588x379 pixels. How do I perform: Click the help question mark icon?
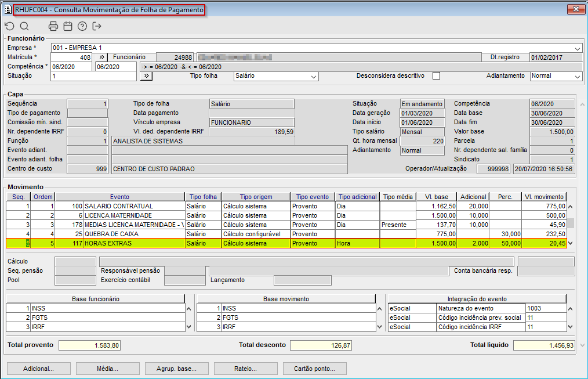[82, 26]
